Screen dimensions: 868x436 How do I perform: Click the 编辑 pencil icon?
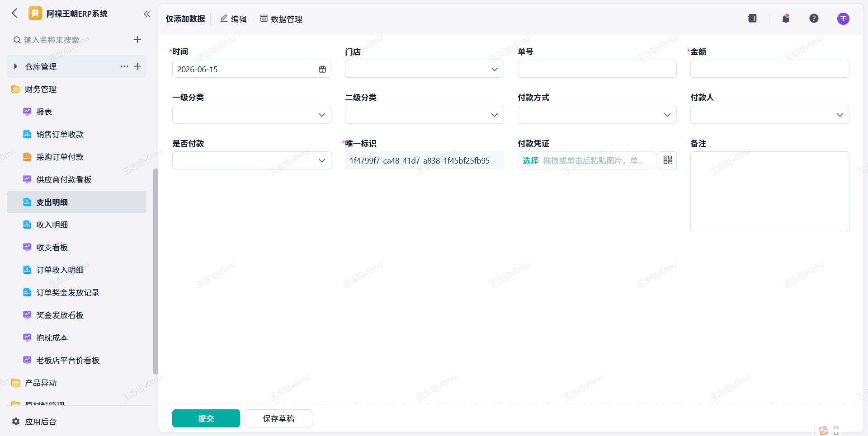click(224, 19)
